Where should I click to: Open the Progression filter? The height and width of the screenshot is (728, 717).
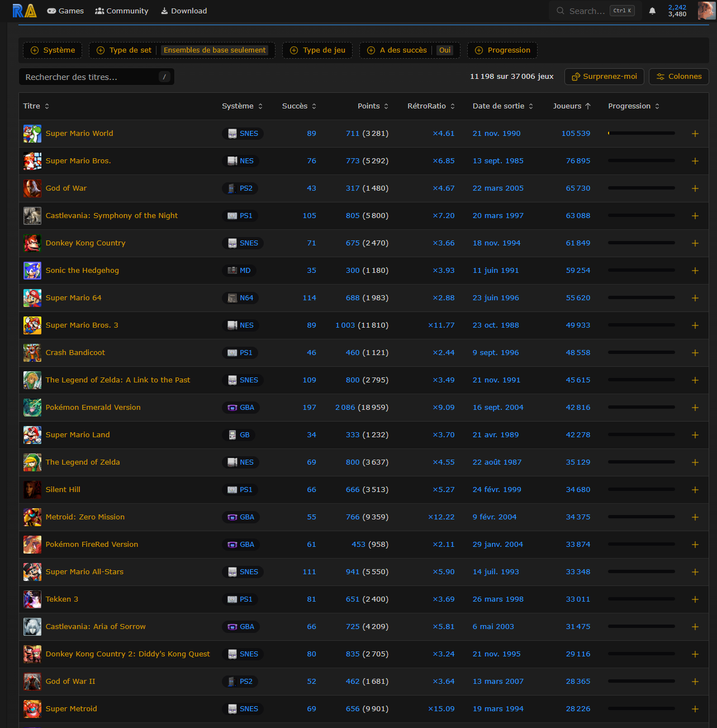[x=502, y=50]
